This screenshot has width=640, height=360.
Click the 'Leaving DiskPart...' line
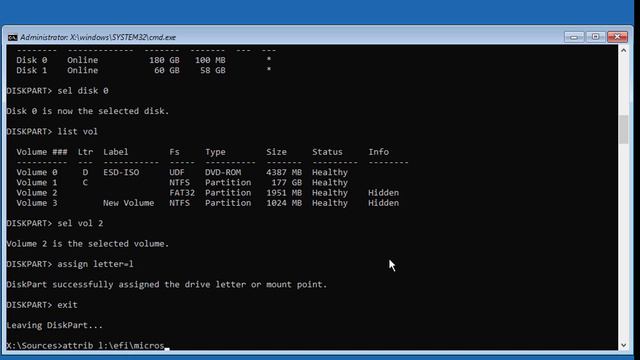(x=55, y=325)
